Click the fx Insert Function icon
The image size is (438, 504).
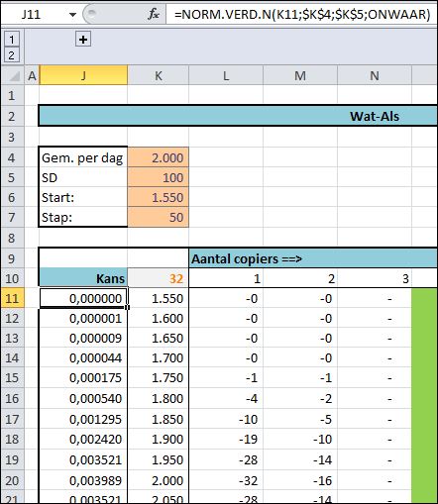[x=154, y=14]
